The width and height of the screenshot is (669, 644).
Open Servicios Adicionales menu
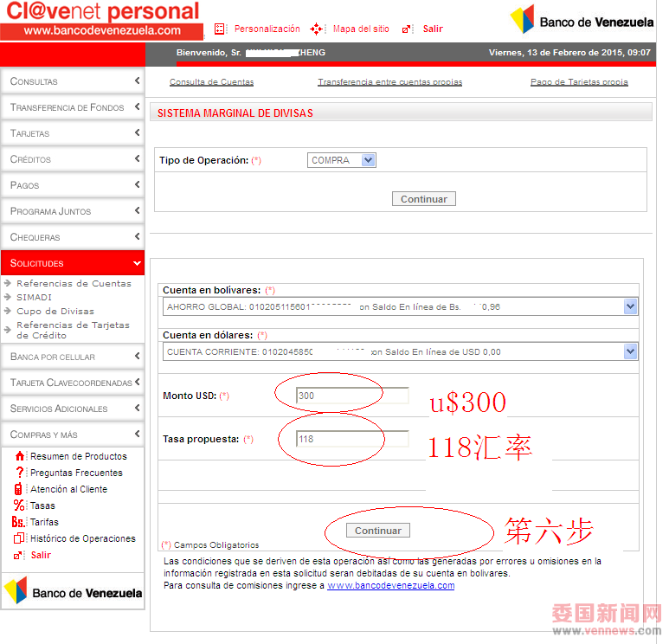(73, 409)
